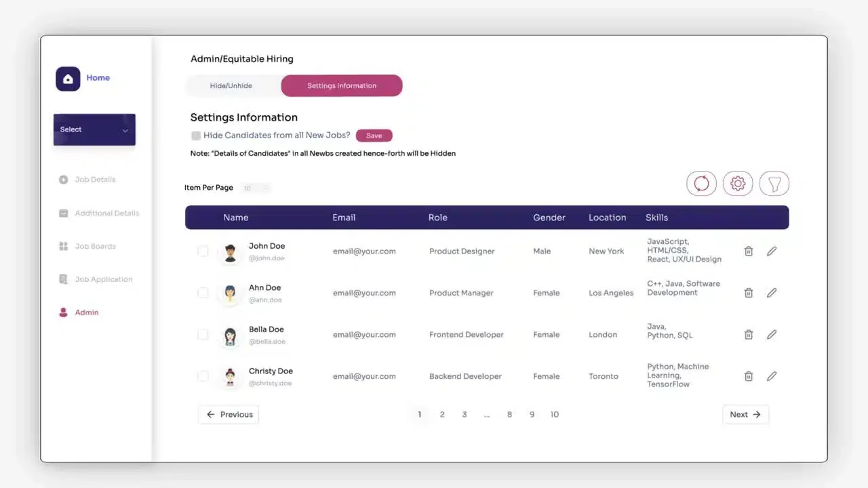The width and height of the screenshot is (868, 488).
Task: Go to page 2
Action: click(442, 415)
